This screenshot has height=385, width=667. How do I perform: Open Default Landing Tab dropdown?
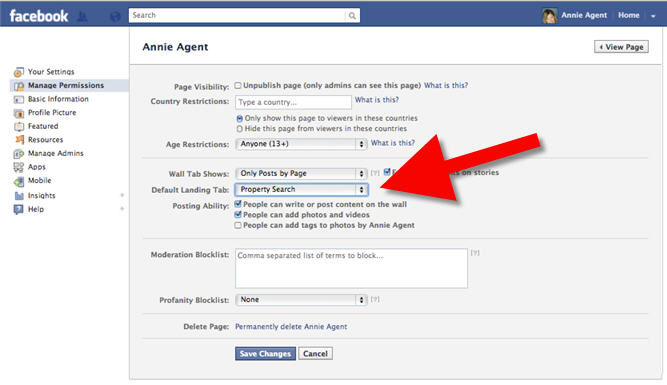click(x=301, y=189)
